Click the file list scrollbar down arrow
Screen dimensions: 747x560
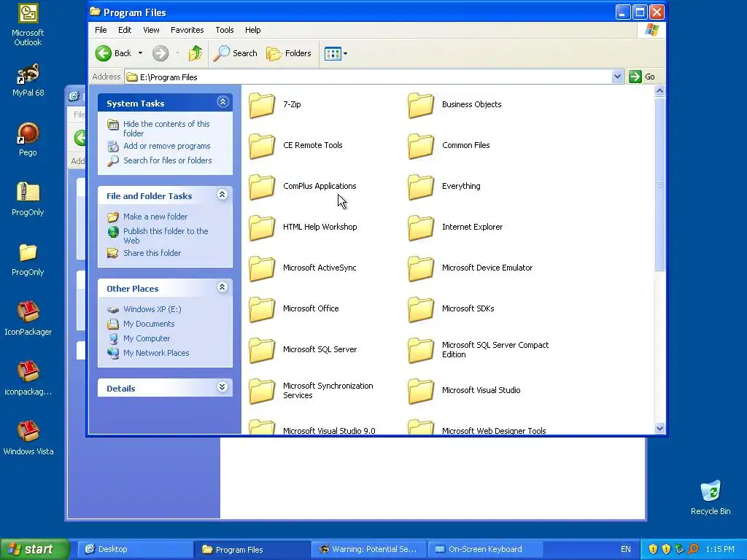[x=659, y=428]
